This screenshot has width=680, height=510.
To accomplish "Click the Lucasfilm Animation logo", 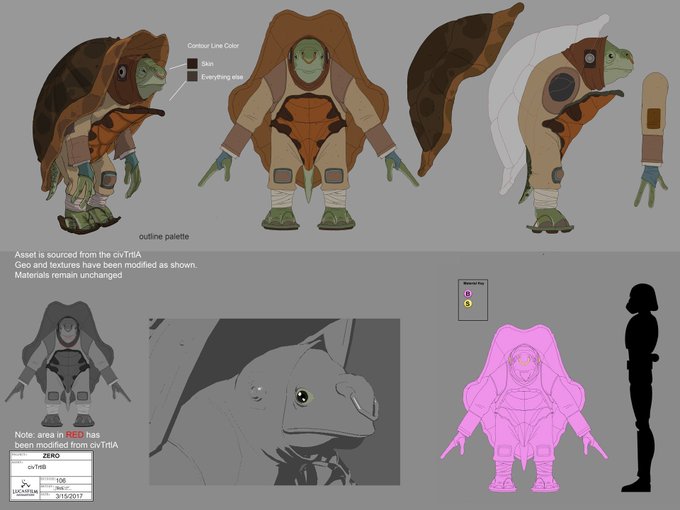I will [x=25, y=488].
